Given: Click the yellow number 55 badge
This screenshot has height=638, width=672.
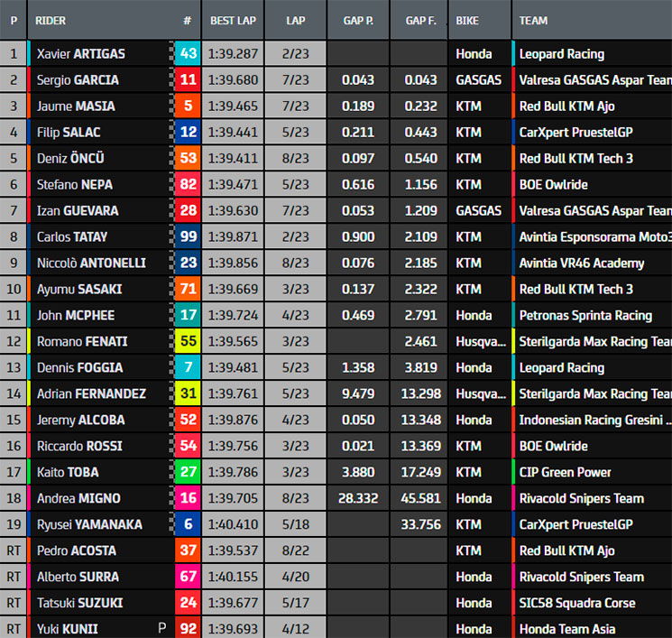Looking at the screenshot, I should (188, 342).
